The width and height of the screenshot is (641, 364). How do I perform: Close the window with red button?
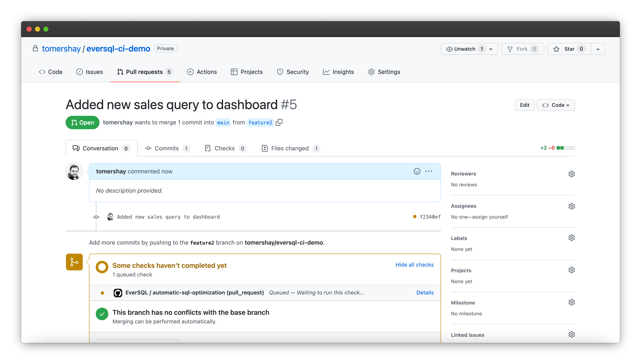click(29, 29)
